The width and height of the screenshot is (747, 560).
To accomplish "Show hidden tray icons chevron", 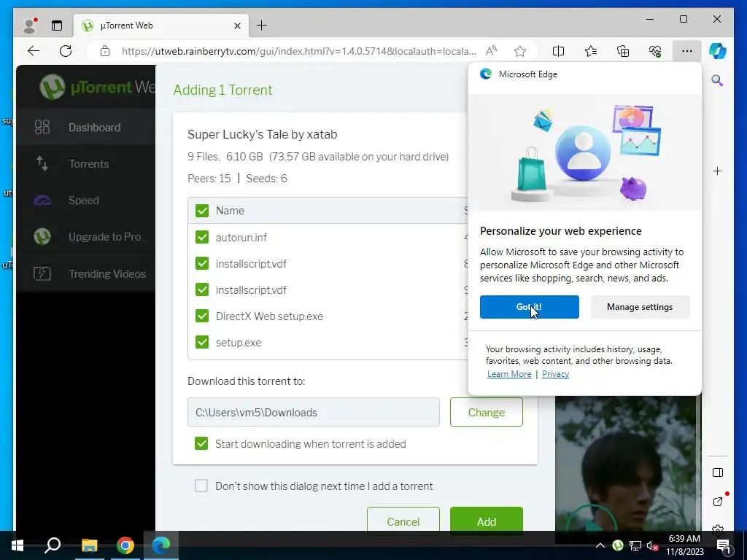I will (600, 545).
